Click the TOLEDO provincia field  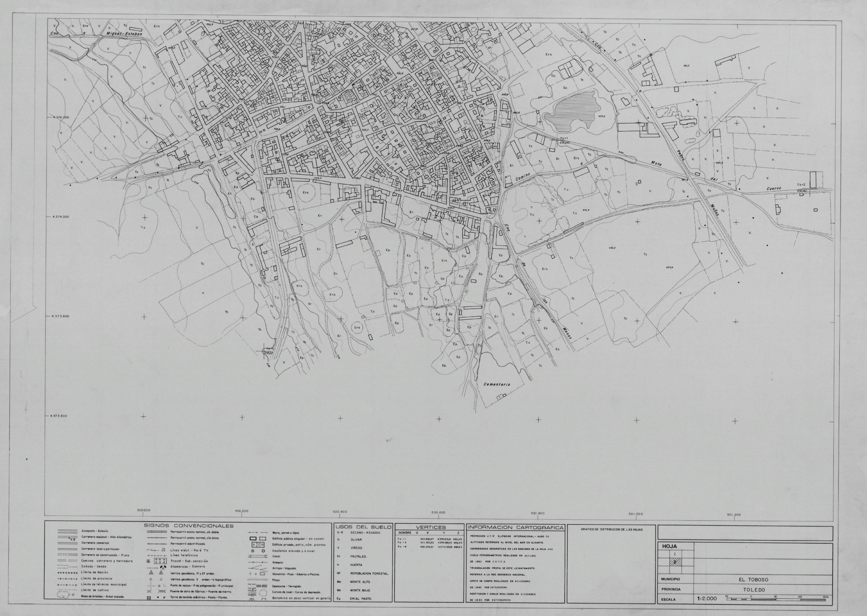pyautogui.click(x=754, y=590)
